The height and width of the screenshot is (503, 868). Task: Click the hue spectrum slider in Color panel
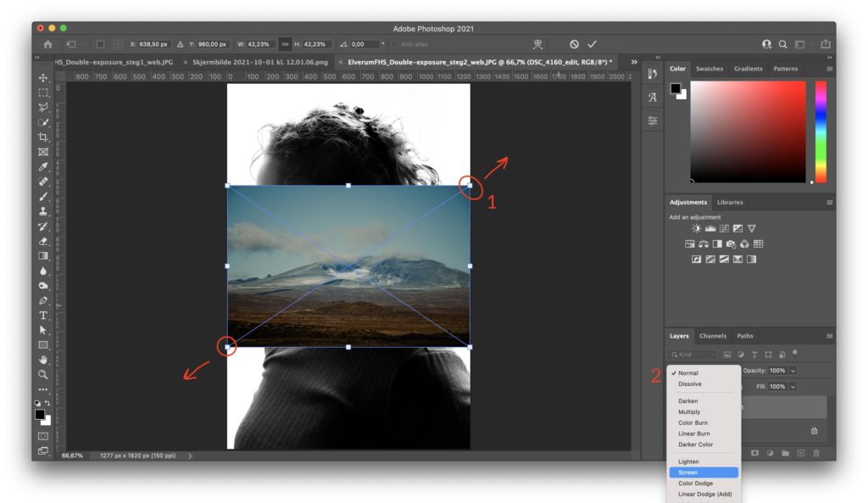(821, 131)
